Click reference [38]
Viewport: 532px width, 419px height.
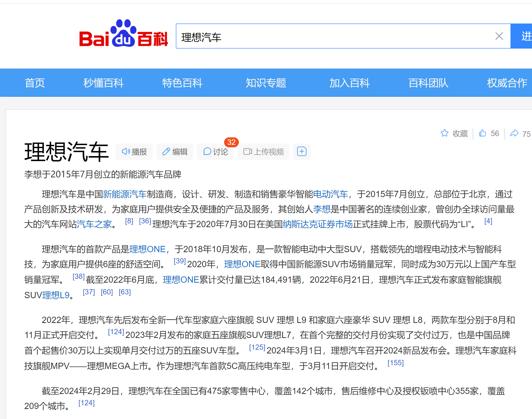click(x=79, y=277)
